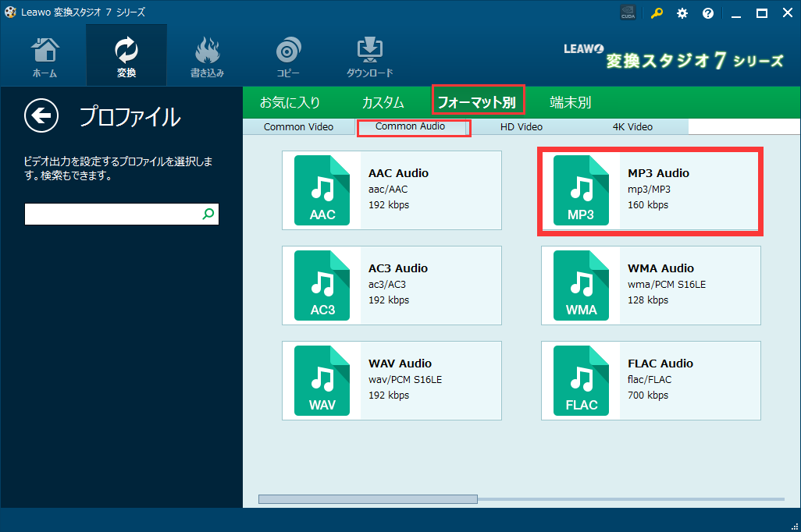Open the 書き込み (Burn) module icon
The width and height of the screenshot is (801, 532).
point(207,54)
